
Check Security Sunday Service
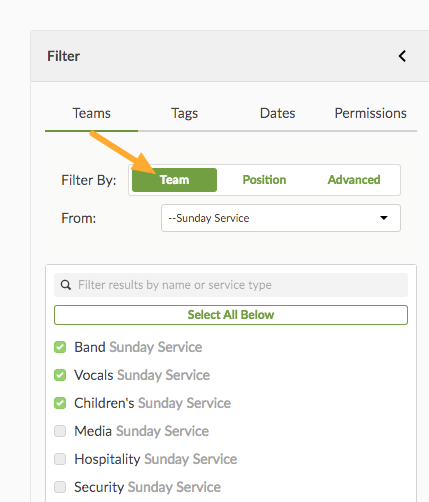(60, 487)
